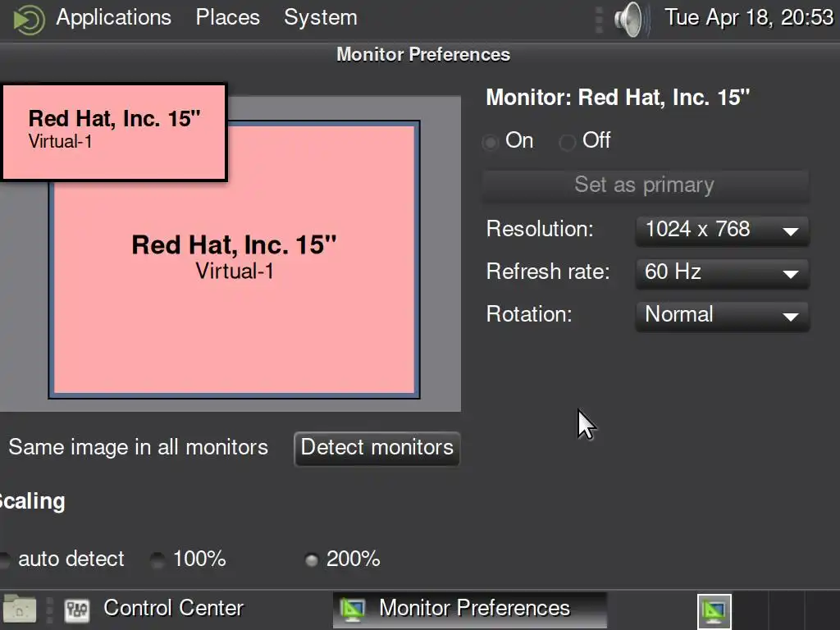
Task: Select the Off radio button for monitor
Action: [567, 142]
